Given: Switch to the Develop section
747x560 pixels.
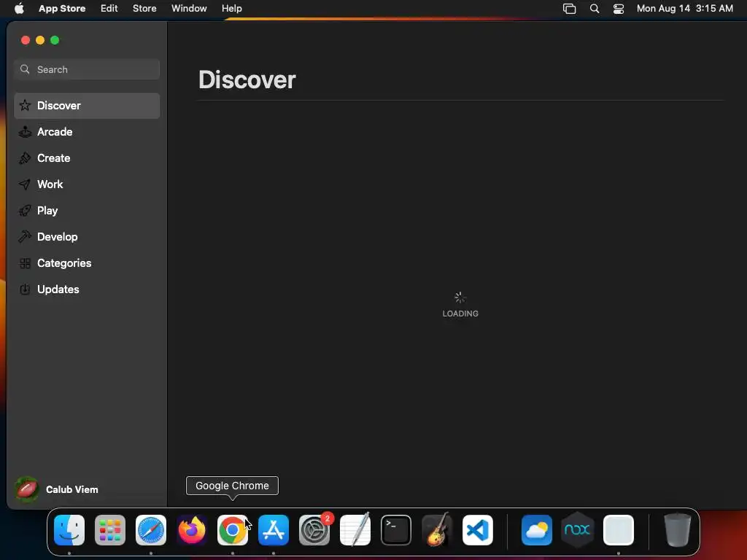Looking at the screenshot, I should (87, 237).
